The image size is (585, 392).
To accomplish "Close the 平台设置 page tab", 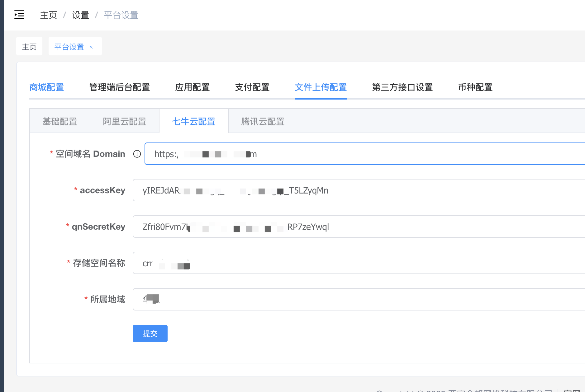I will point(91,47).
